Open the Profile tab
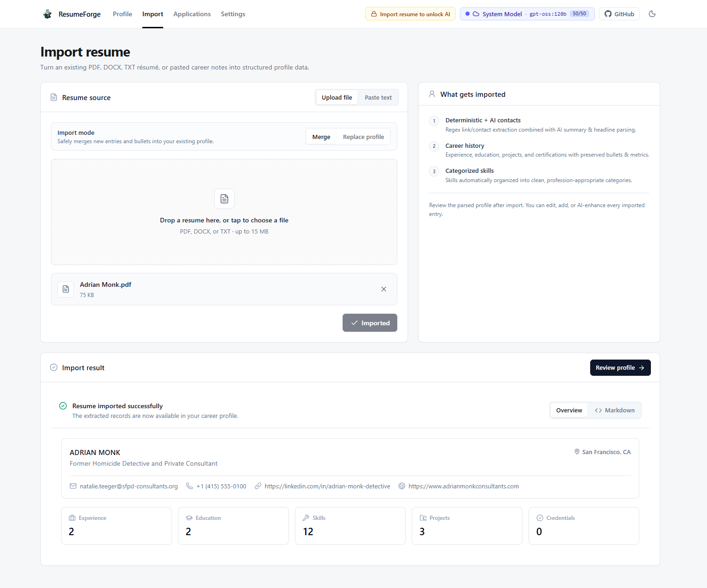 click(x=122, y=14)
